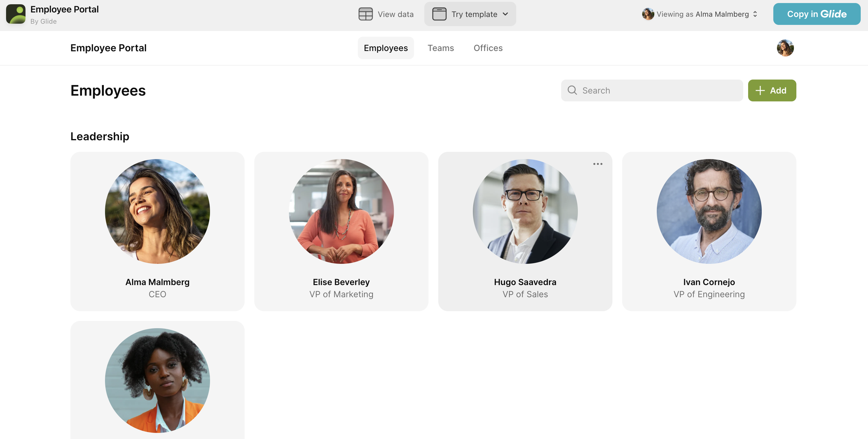Click the Employees page heading
This screenshot has width=868, height=439.
coord(108,91)
